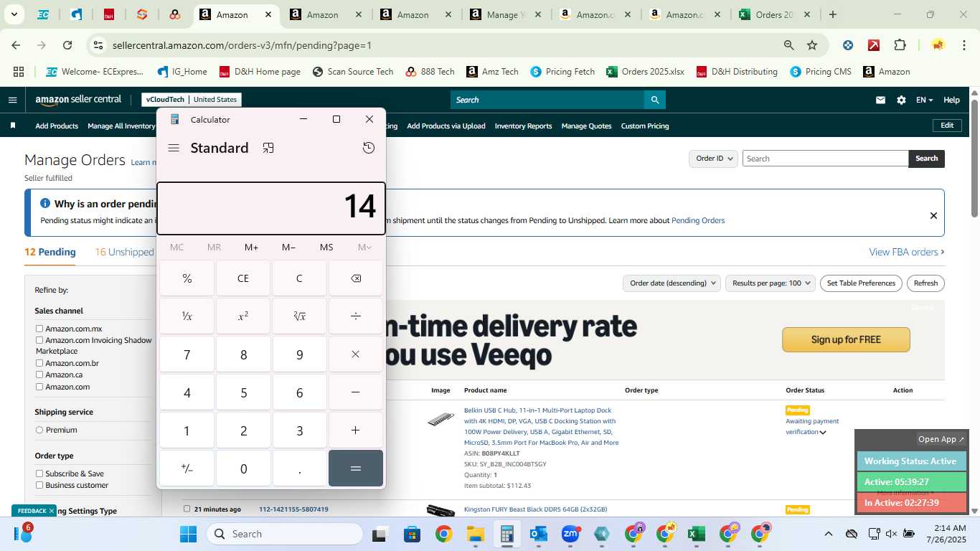Open Results per page: 100 dropdown

tap(771, 283)
